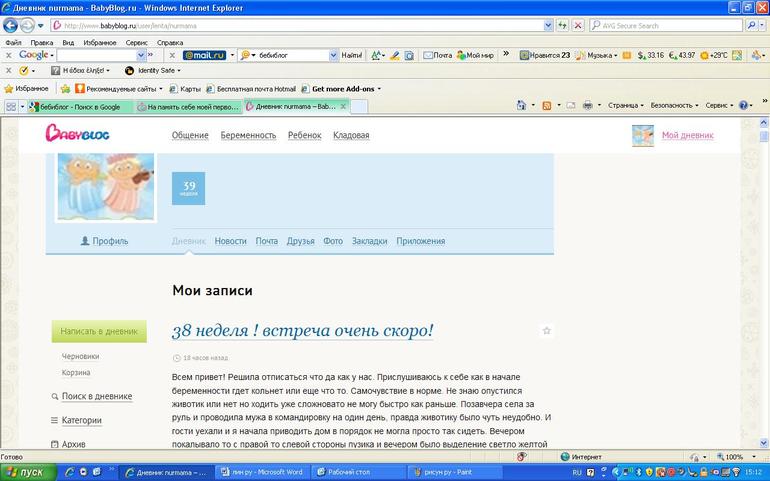This screenshot has height=481, width=770.
Task: Click the add-to-favorites star icon
Action: tap(65, 89)
